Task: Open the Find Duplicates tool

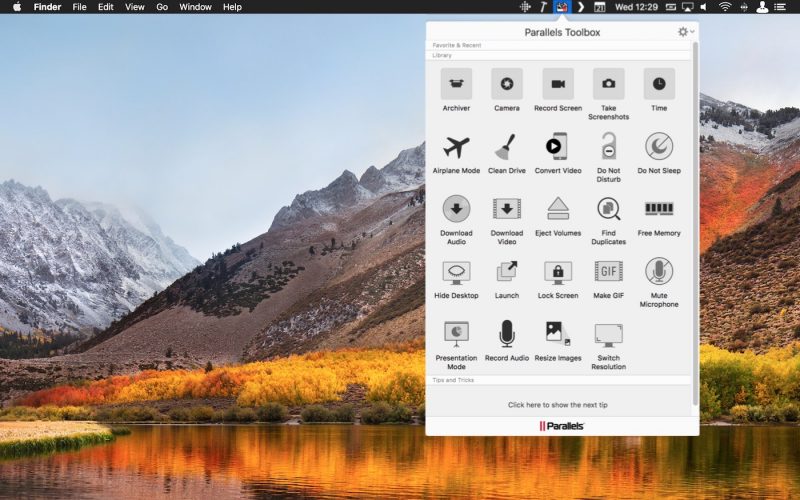Action: coord(608,219)
